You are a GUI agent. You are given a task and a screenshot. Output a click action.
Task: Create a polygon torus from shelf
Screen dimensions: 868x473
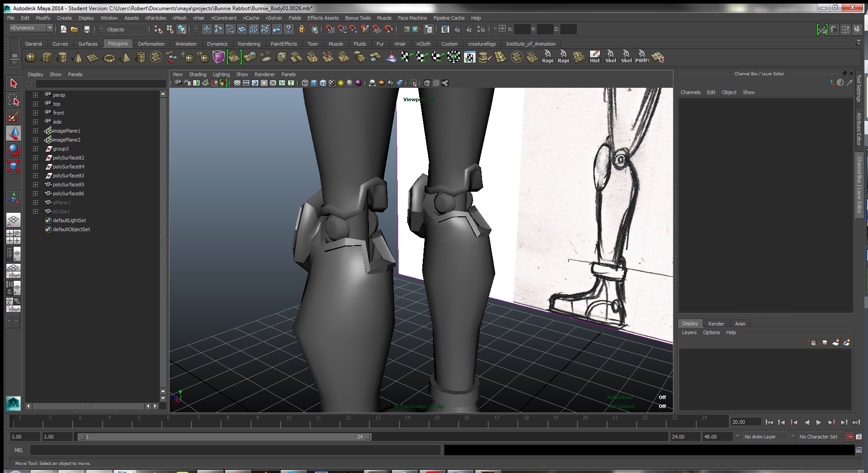click(x=109, y=58)
